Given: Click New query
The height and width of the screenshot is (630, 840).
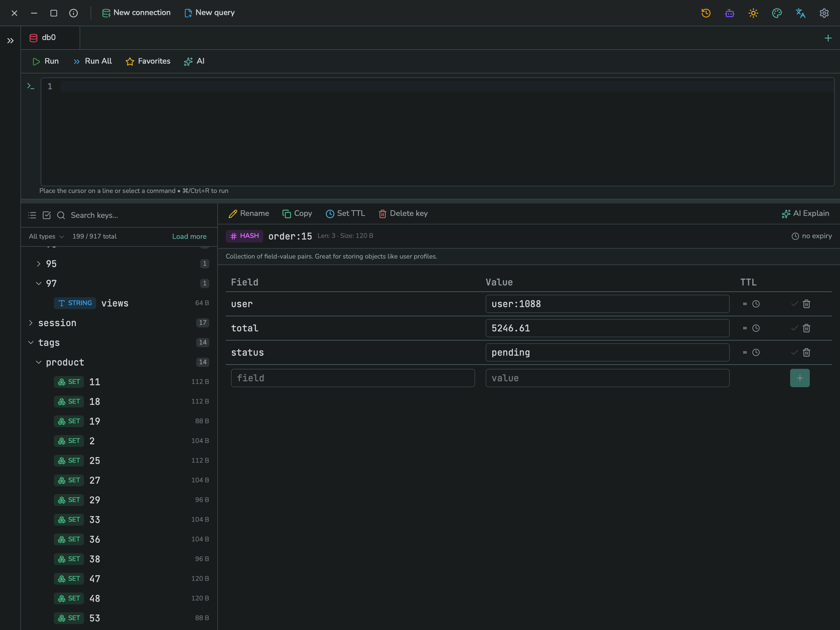Looking at the screenshot, I should pyautogui.click(x=209, y=12).
